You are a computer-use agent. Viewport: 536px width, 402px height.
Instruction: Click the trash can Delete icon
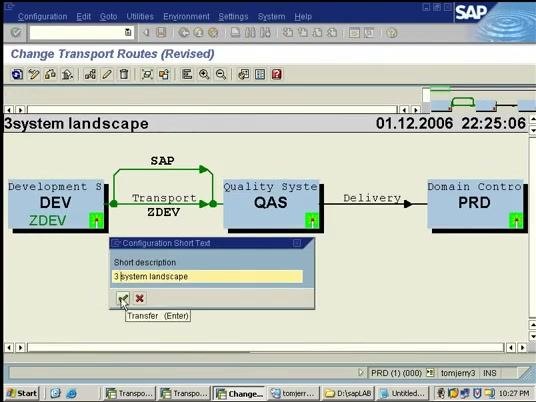(124, 74)
